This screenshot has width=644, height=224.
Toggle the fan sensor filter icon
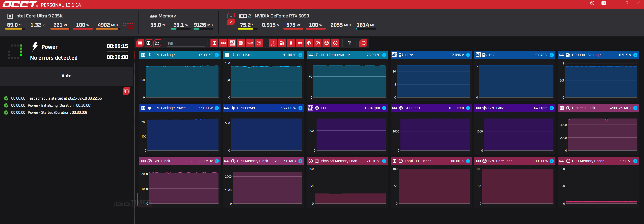pyautogui.click(x=309, y=43)
